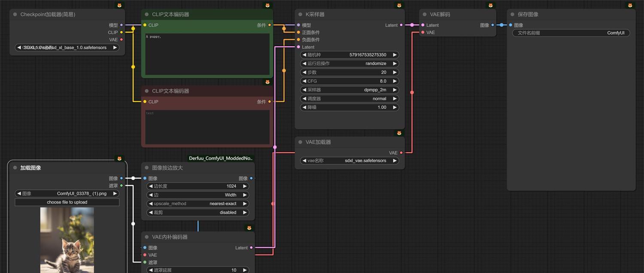Click the fox badge above the green CLIP文本编码器 node
The width and height of the screenshot is (644, 273).
click(267, 5)
